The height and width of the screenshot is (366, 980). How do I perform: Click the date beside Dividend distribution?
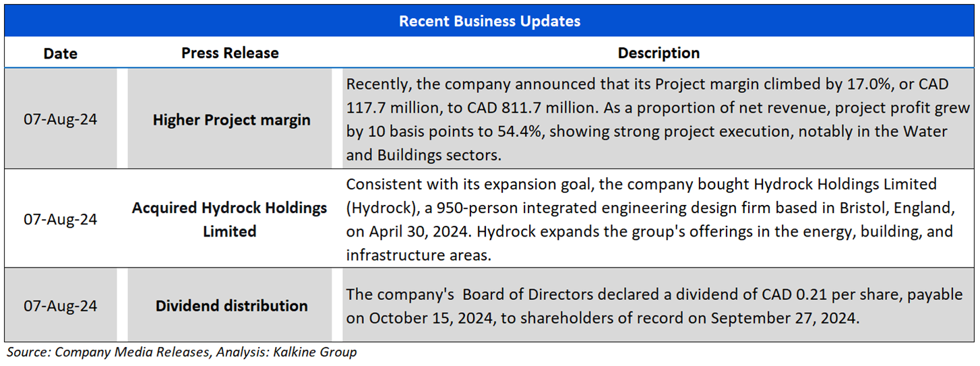61,305
